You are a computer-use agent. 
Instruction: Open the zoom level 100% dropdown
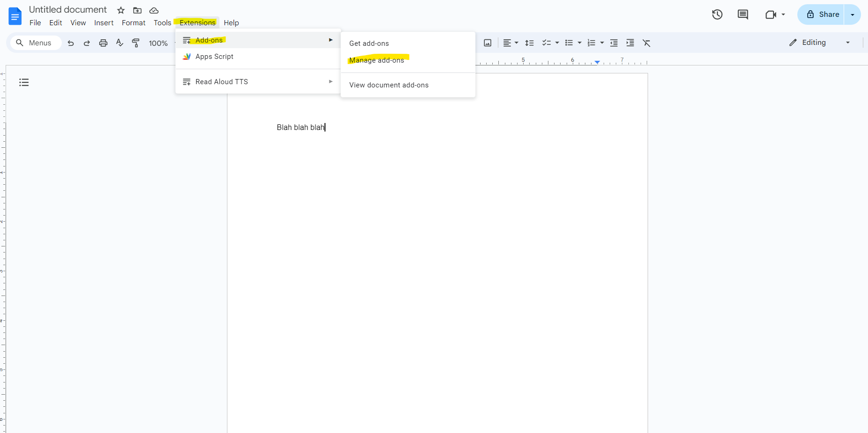point(159,43)
